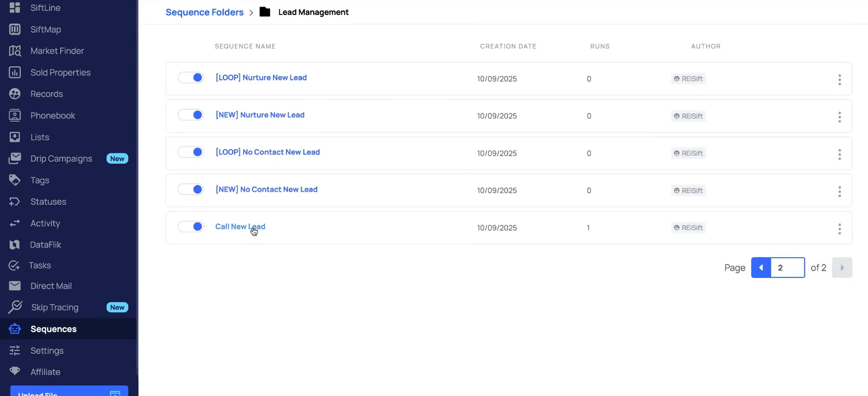868x396 pixels.
Task: Open the [NEW] No Contact New Lead sequence
Action: [x=266, y=189]
